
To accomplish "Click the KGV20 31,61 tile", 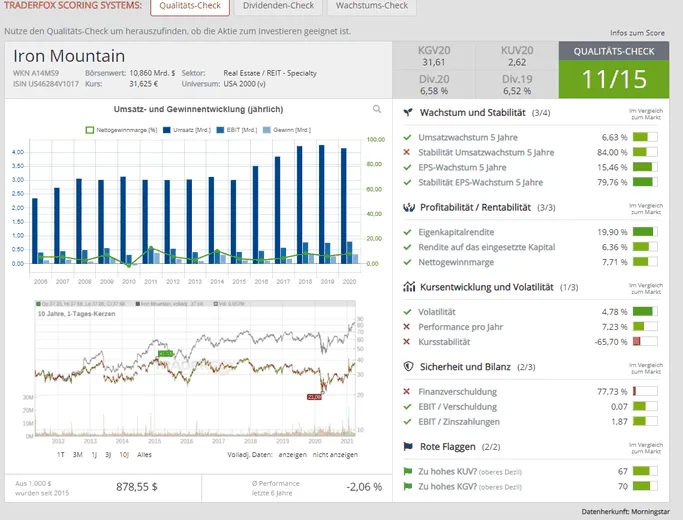I will point(433,56).
